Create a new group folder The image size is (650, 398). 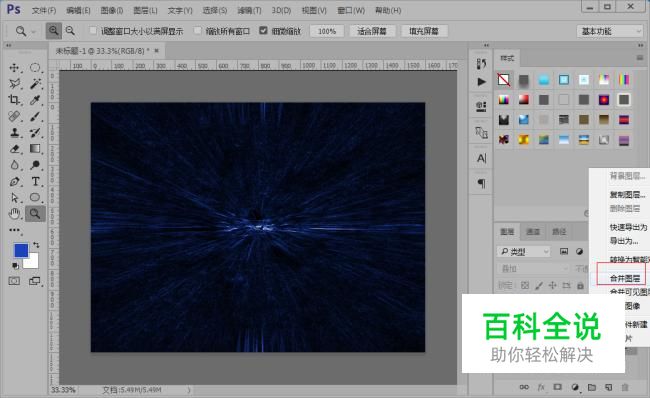tap(592, 387)
